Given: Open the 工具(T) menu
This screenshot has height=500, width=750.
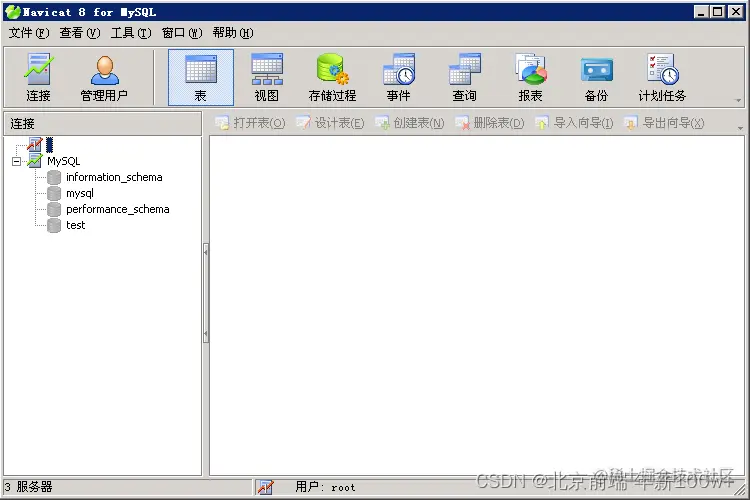Looking at the screenshot, I should point(131,33).
